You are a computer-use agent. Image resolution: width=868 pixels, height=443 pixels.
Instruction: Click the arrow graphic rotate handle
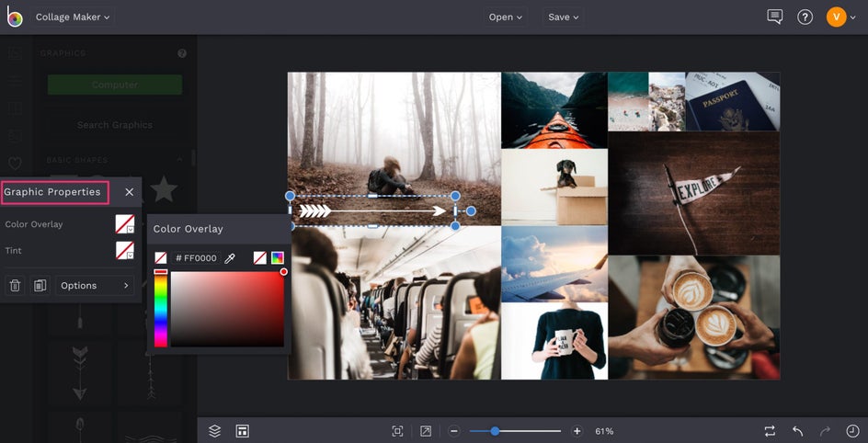[471, 210]
